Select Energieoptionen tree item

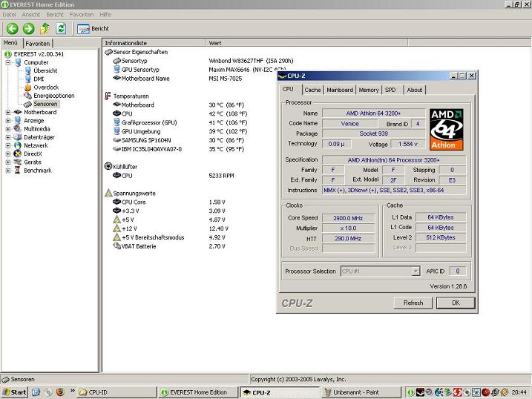pos(54,96)
